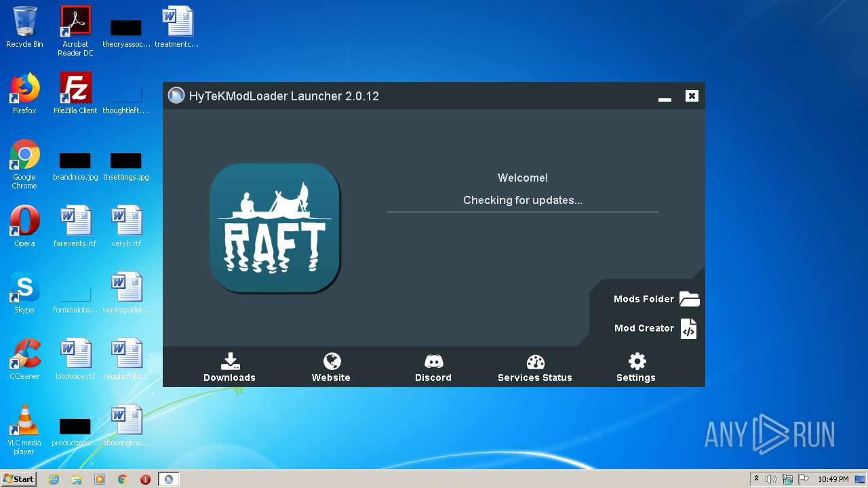Select the Recycle Bin desktop icon

[24, 28]
